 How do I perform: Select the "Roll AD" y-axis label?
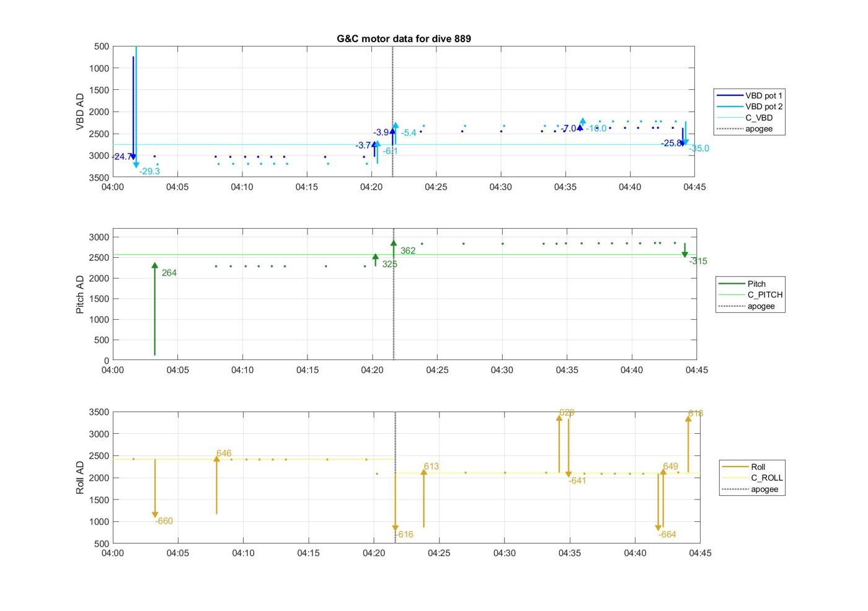coord(80,477)
